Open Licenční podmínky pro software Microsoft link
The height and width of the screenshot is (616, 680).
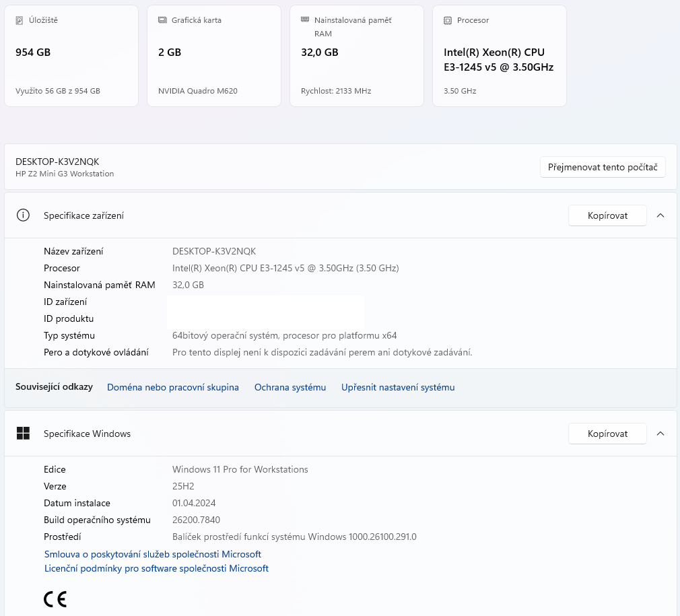pos(157,568)
